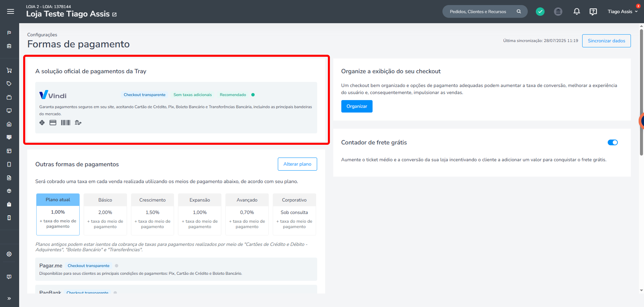Click the green checkmark status icon
This screenshot has width=644, height=307.
[540, 11]
